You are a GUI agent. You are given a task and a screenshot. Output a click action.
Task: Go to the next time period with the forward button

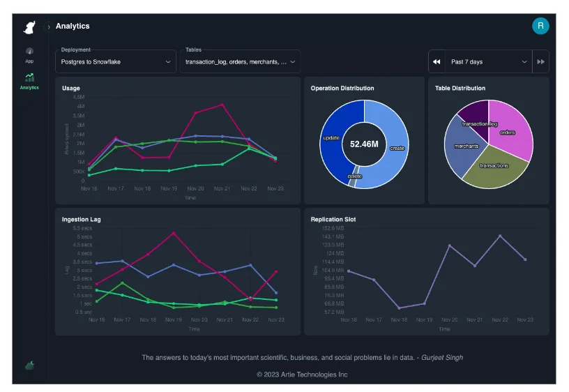tap(540, 61)
